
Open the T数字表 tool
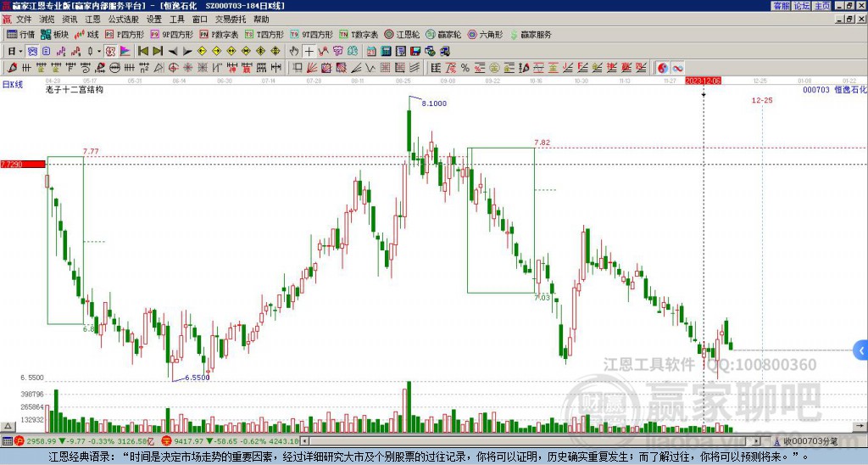(359, 34)
